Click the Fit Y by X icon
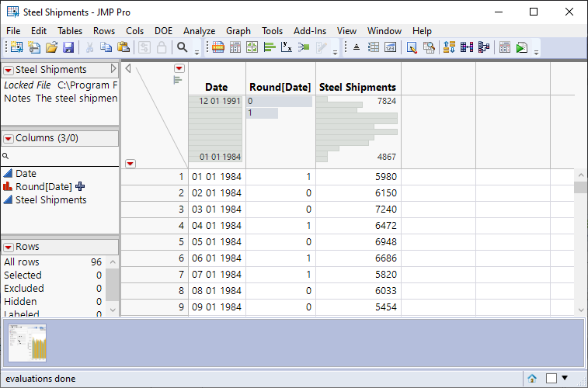 pos(287,47)
